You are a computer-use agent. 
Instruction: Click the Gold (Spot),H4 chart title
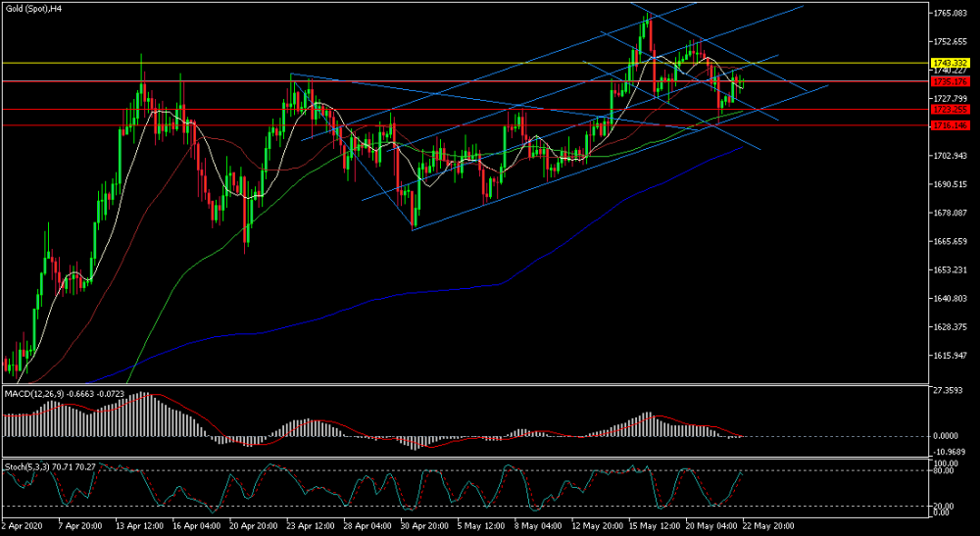point(30,10)
